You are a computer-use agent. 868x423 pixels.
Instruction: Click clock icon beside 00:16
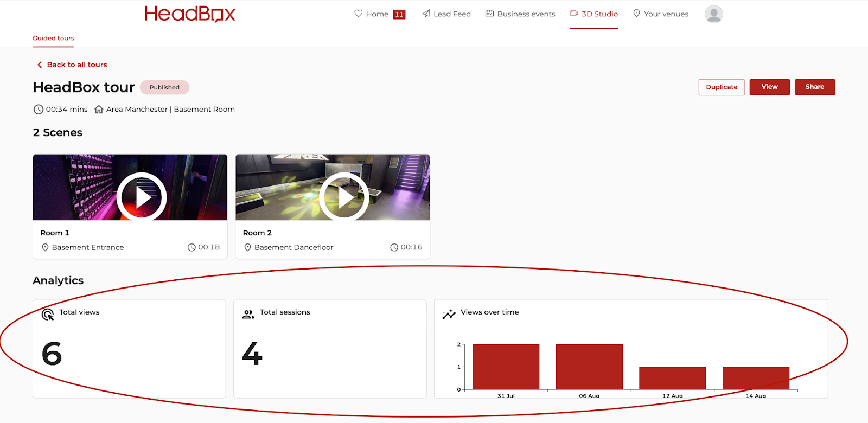[x=394, y=247]
